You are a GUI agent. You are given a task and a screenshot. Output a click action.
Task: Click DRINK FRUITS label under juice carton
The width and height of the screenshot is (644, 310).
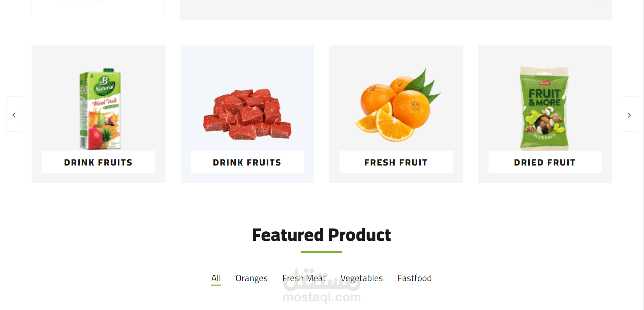coord(98,162)
